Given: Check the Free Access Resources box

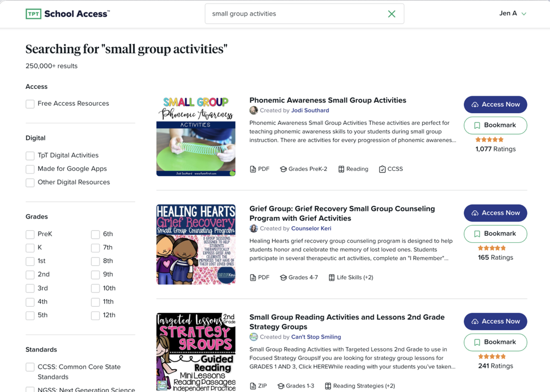Looking at the screenshot, I should [30, 104].
